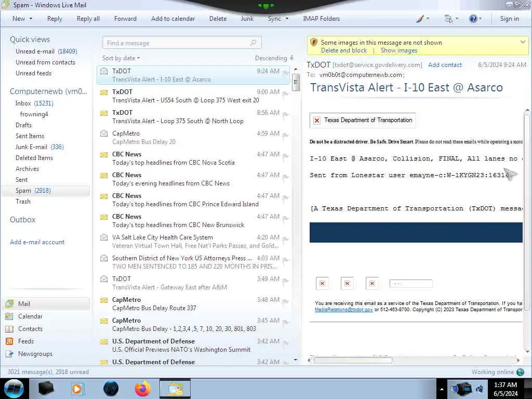Open the Drafts folder
This screenshot has height=399, width=532.
(23, 125)
